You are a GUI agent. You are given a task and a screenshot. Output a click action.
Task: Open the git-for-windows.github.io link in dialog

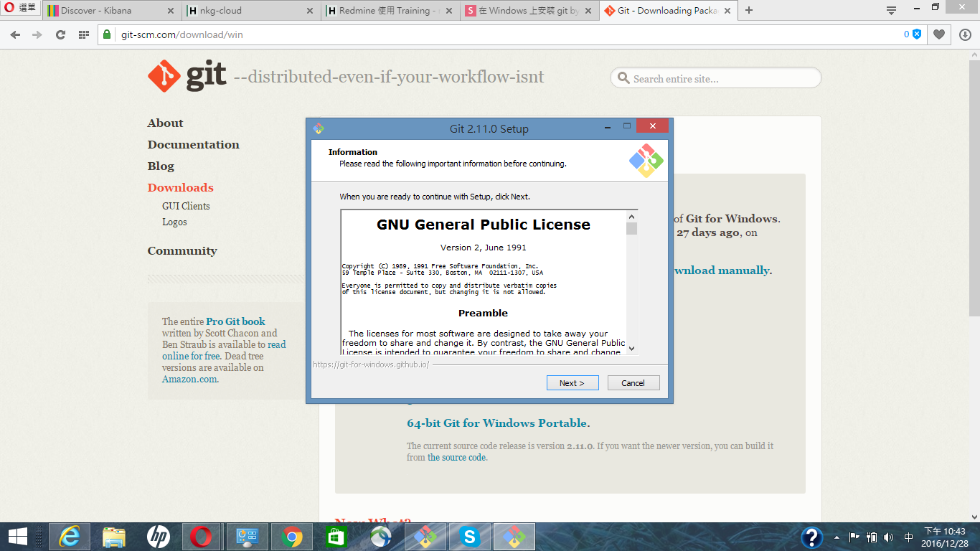click(371, 364)
